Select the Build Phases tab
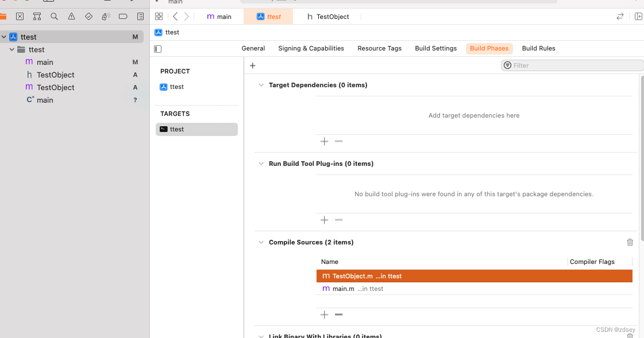 click(489, 48)
